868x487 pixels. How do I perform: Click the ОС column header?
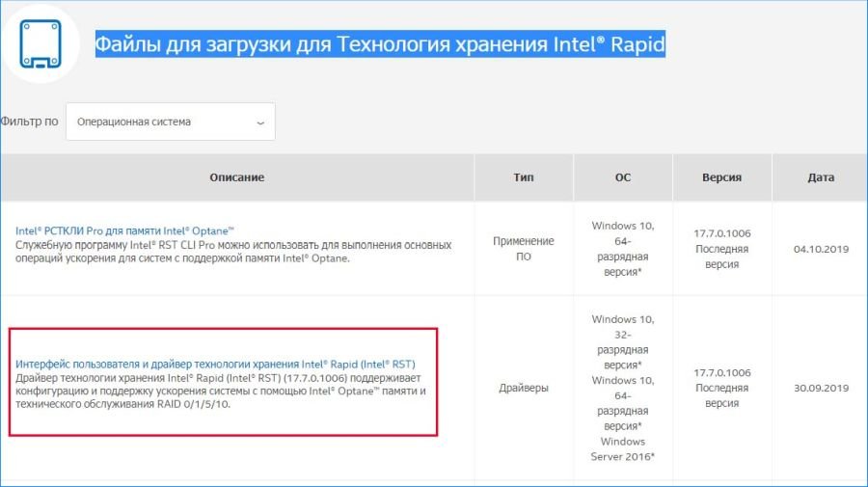(x=623, y=177)
